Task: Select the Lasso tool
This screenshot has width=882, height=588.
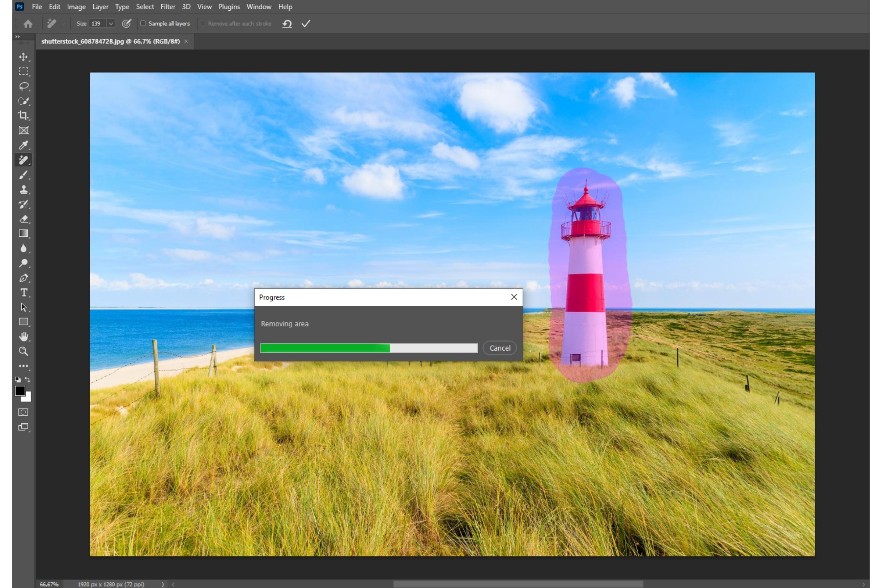Action: 23,86
